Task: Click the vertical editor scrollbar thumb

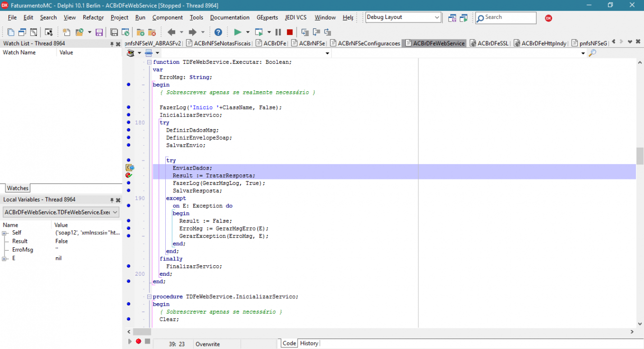Action: pos(640,156)
